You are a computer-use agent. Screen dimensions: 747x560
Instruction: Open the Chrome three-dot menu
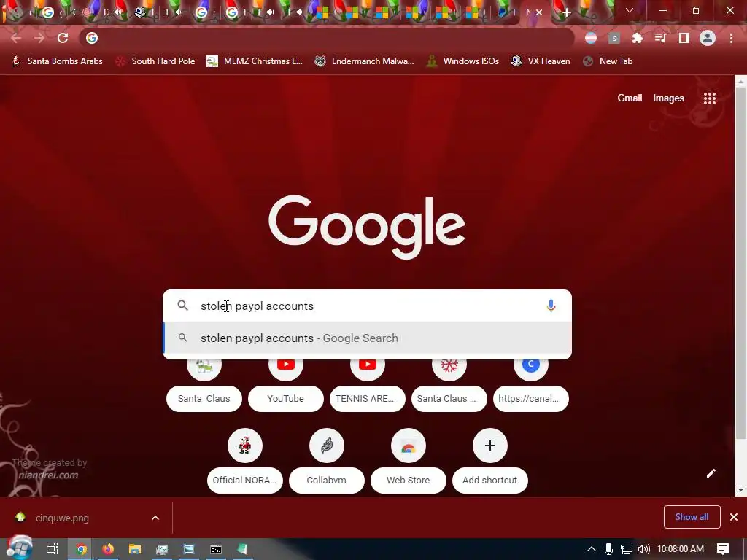coord(731,38)
